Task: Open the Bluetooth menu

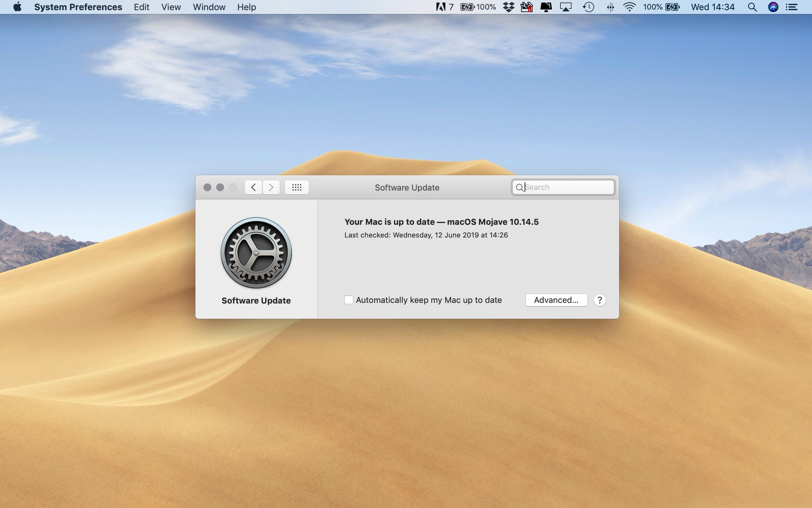Action: [610, 7]
